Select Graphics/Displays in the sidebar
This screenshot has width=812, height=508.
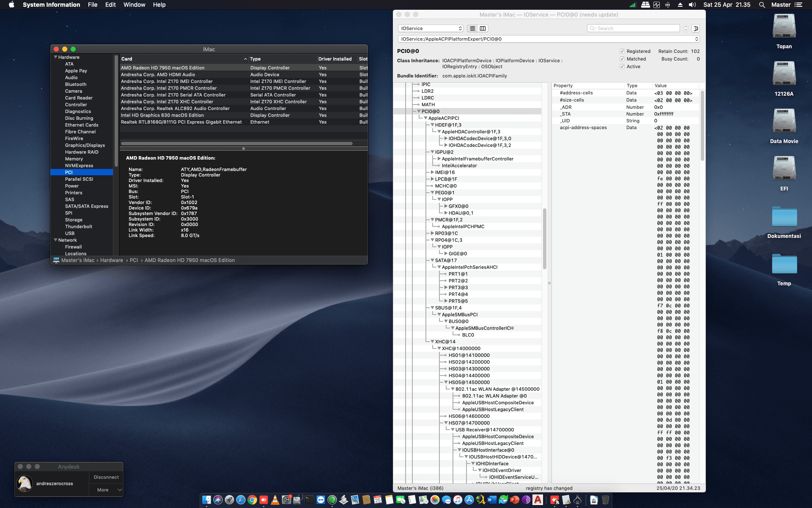click(85, 145)
